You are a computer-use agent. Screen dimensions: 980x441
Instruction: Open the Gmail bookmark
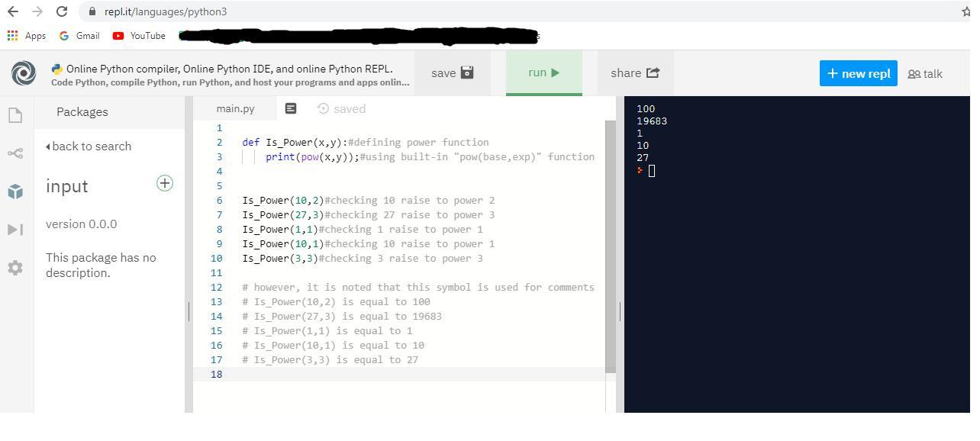point(79,36)
